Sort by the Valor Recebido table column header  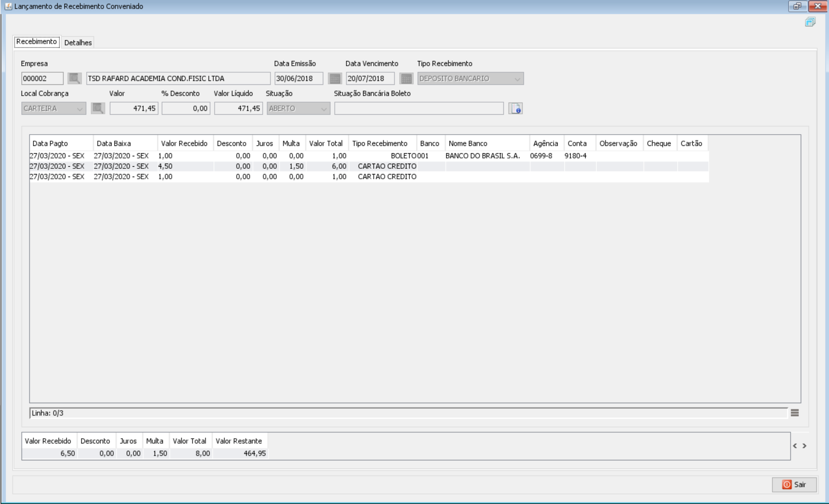click(x=185, y=143)
